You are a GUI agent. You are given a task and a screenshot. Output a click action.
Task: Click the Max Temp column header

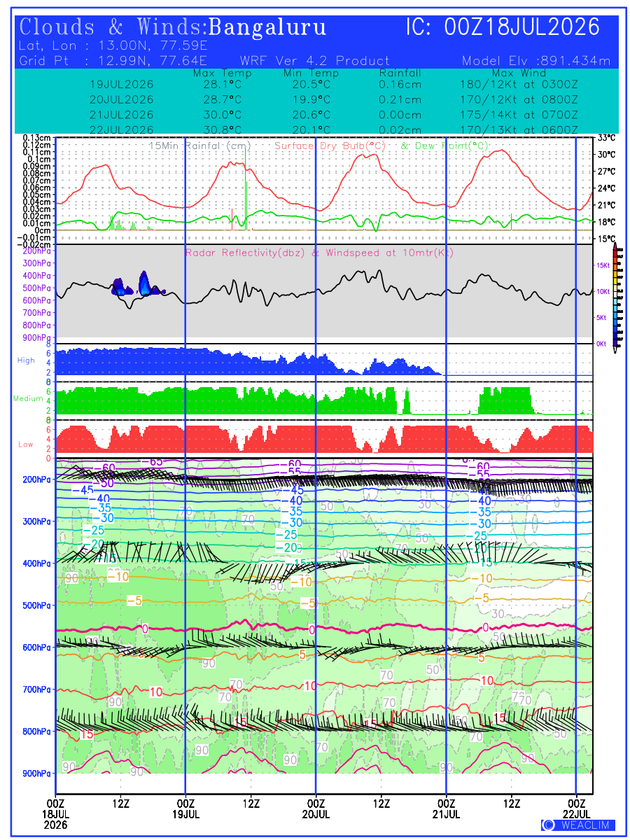click(x=221, y=73)
